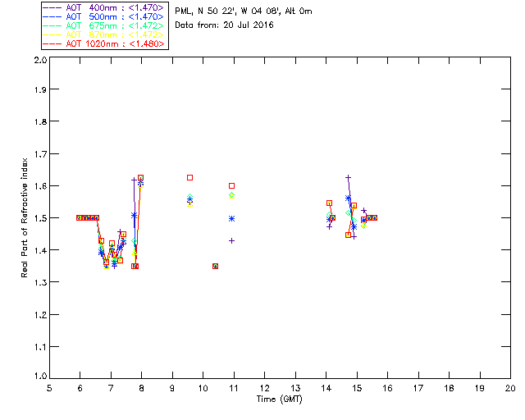
Task: Click the 'Time (GMT)' axis label
Action: point(280,399)
